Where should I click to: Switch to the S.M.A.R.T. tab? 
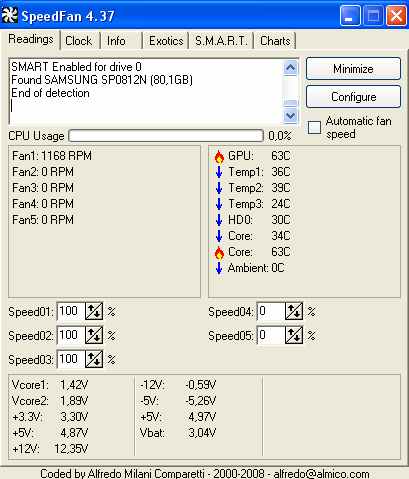click(x=221, y=41)
